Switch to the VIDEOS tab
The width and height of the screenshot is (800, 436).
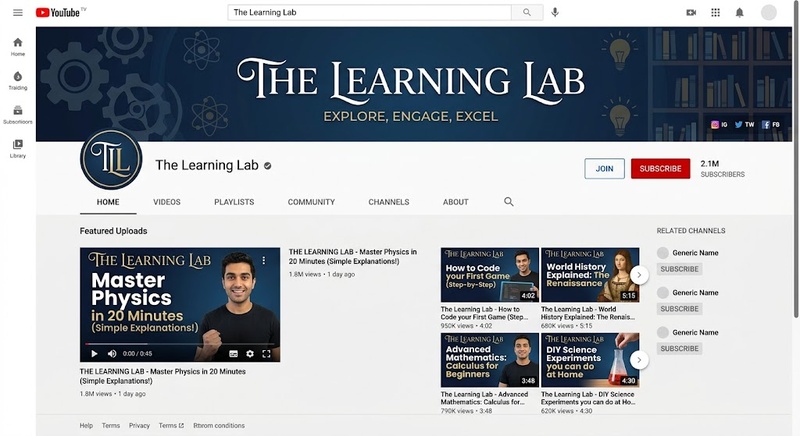coord(167,202)
